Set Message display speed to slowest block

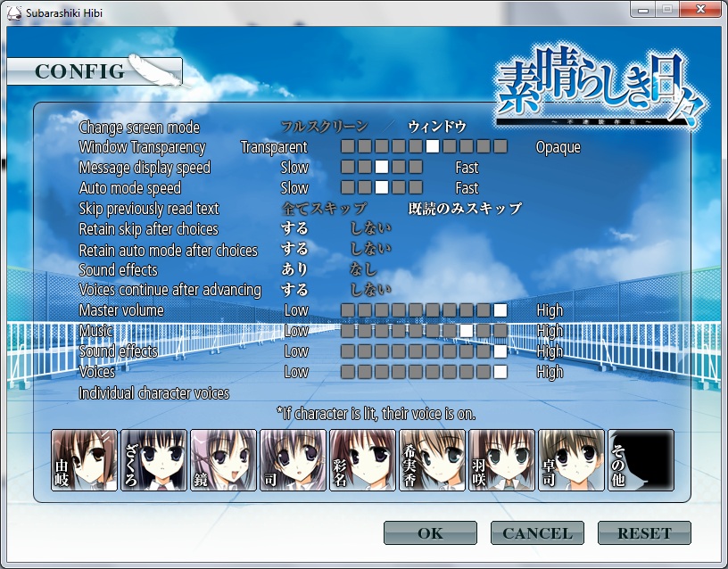(x=348, y=167)
